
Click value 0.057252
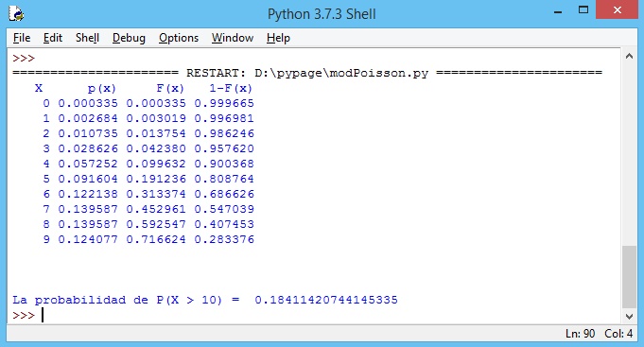tap(88, 164)
